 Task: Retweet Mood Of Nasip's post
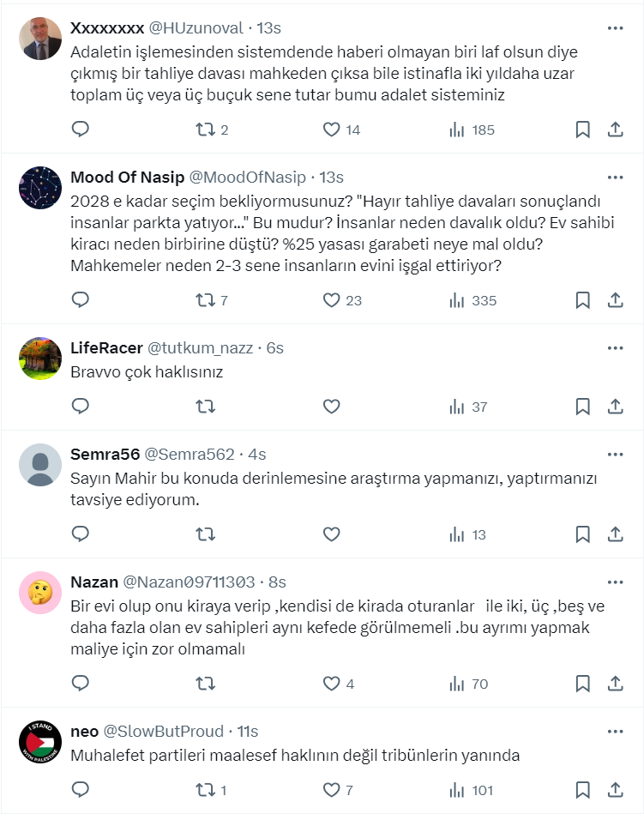[206, 300]
